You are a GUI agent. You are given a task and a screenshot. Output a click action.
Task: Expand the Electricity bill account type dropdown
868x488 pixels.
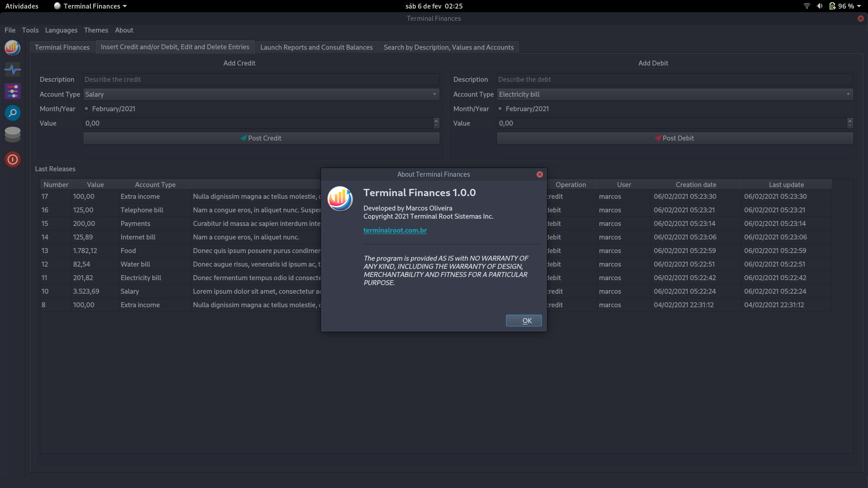848,94
